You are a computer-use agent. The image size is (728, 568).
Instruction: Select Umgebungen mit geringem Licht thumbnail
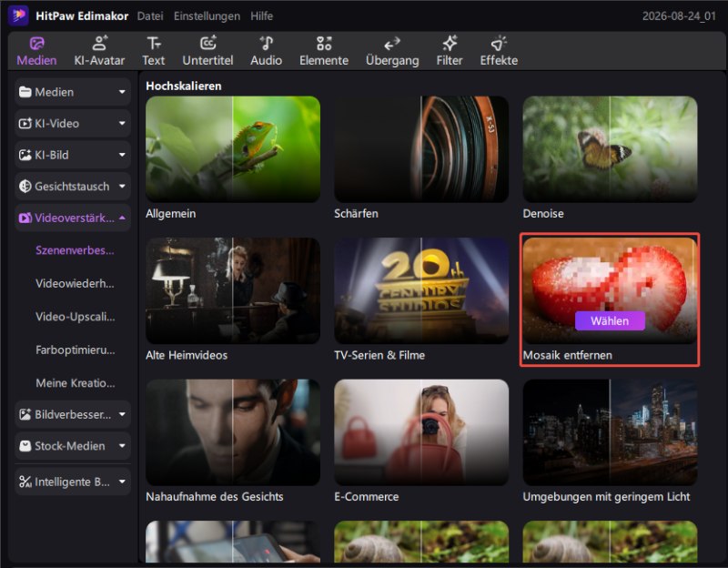click(x=610, y=432)
